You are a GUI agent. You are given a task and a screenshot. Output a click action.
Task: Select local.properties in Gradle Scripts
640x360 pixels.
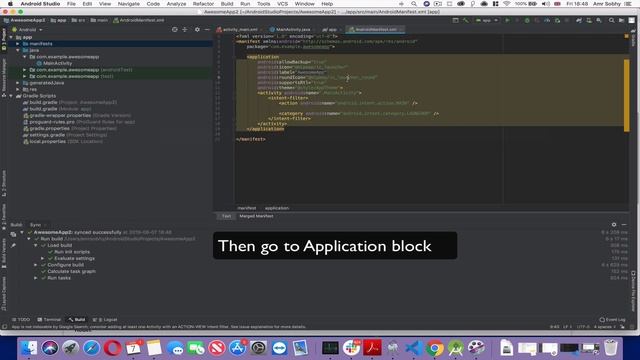tap(62, 142)
